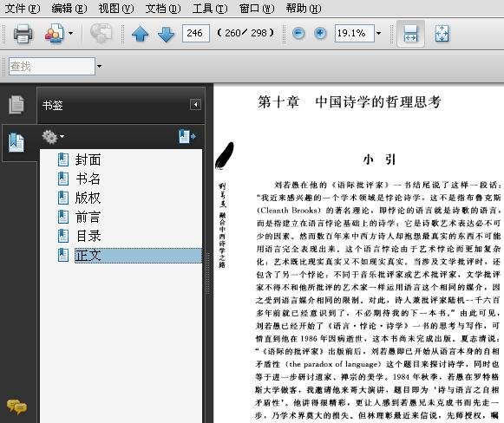Open the 编辑(E) menu
The width and height of the screenshot is (504, 423).
pyautogui.click(x=69, y=9)
